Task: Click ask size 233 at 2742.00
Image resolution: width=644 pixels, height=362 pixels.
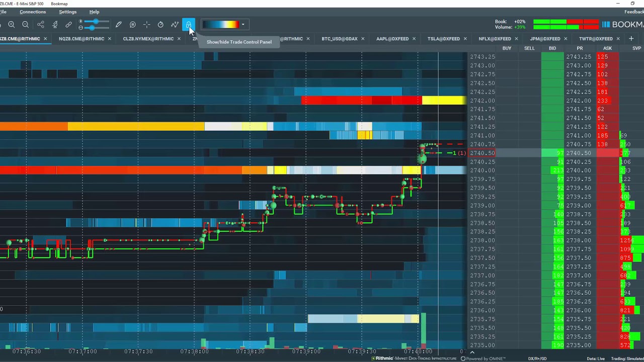Action: click(x=602, y=101)
